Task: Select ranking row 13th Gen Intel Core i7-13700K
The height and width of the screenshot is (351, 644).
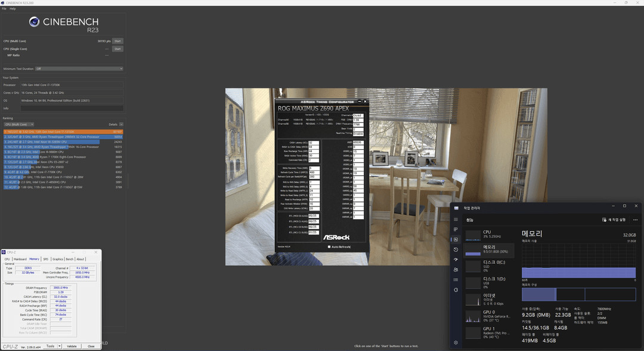Action: [63, 132]
